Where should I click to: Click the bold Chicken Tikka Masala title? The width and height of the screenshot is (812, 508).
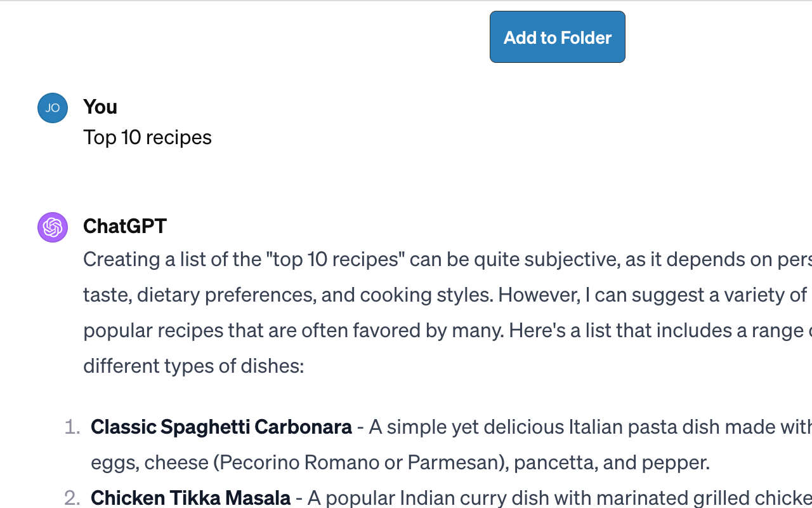click(190, 498)
